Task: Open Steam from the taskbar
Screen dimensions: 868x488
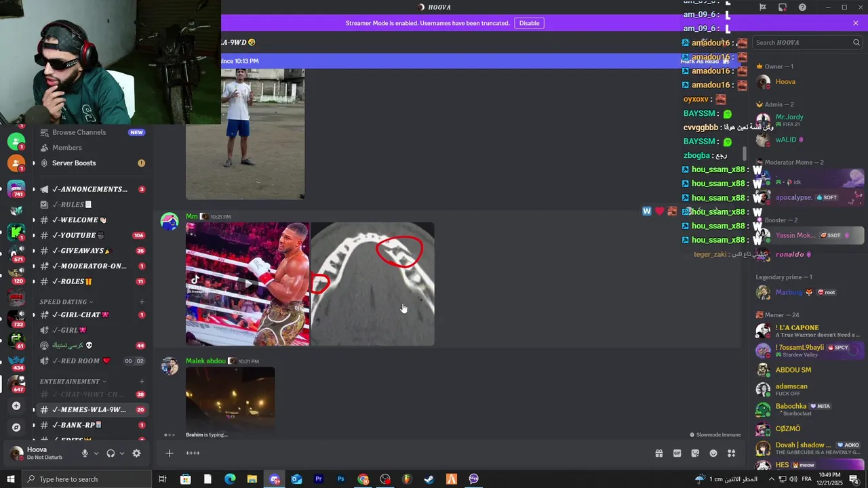Action: tap(429, 479)
